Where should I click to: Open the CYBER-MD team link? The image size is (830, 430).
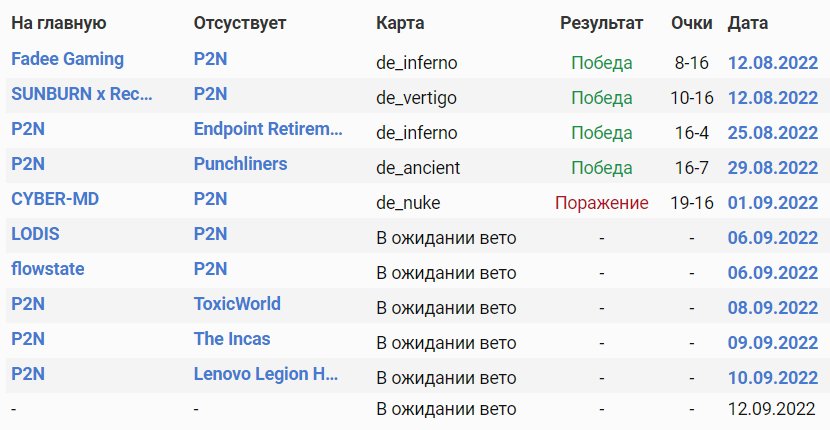click(55, 199)
